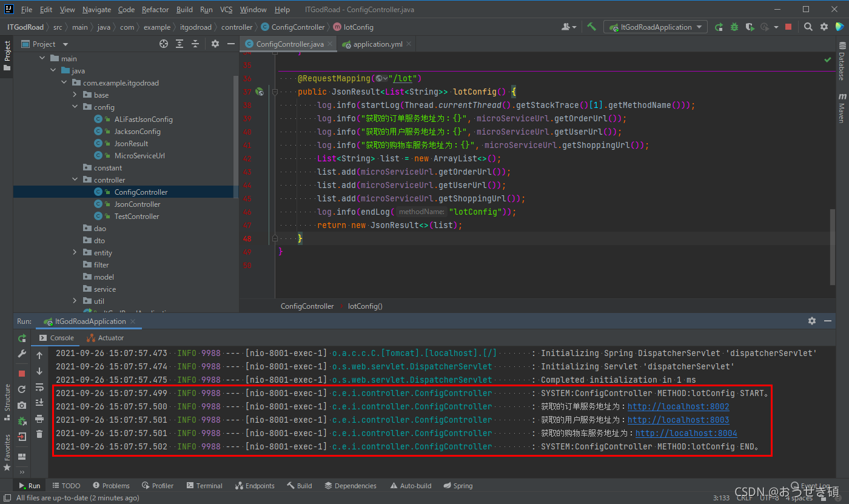The width and height of the screenshot is (849, 504).
Task: Start debugging with the bug icon
Action: (734, 27)
